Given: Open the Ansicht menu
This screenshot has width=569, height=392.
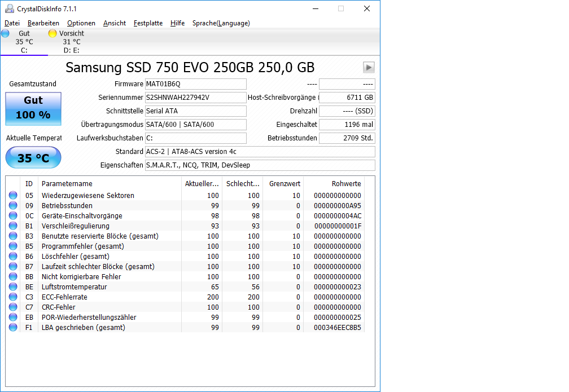Looking at the screenshot, I should pyautogui.click(x=114, y=23).
